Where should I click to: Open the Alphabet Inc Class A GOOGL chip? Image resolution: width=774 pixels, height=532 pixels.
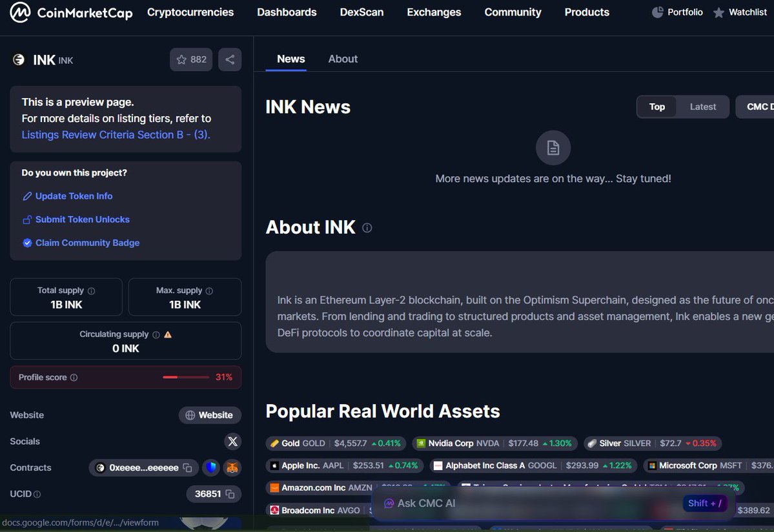[533, 466]
